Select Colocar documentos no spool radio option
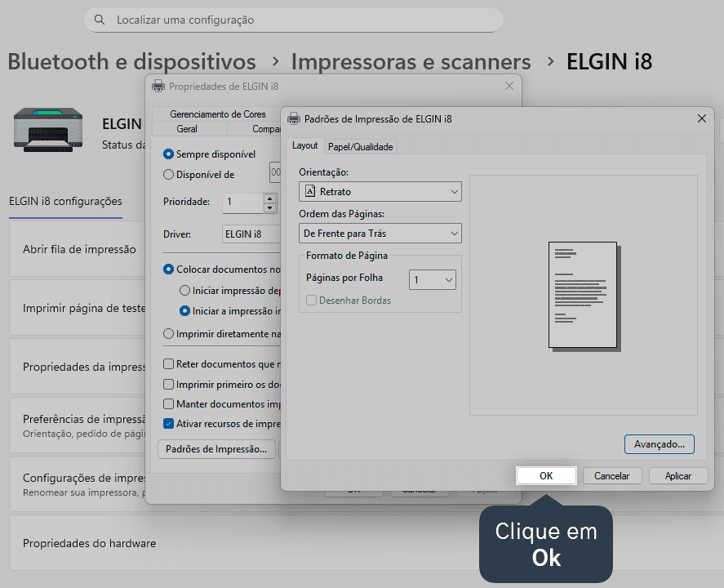Image resolution: width=724 pixels, height=588 pixels. 168,269
